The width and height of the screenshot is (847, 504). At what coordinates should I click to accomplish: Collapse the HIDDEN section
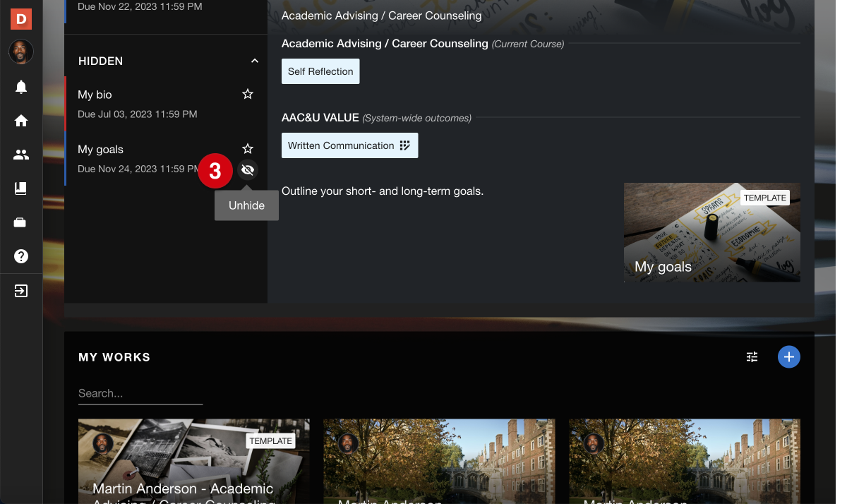point(255,61)
